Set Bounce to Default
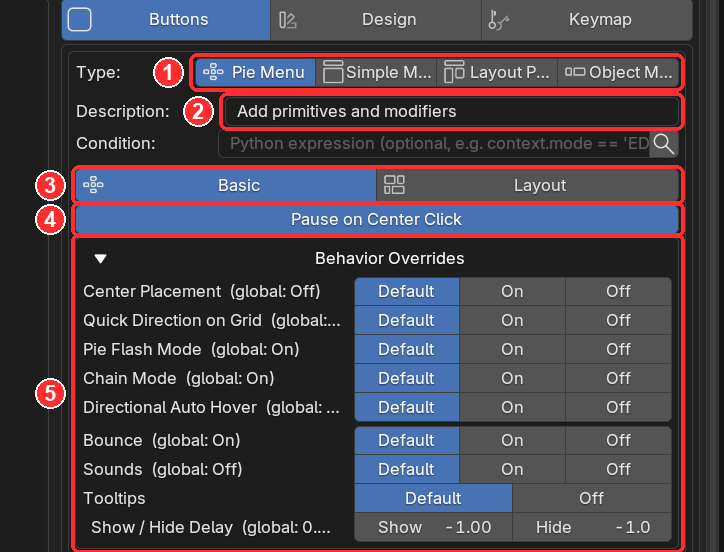Screen dimensions: 724x552 click(406, 441)
